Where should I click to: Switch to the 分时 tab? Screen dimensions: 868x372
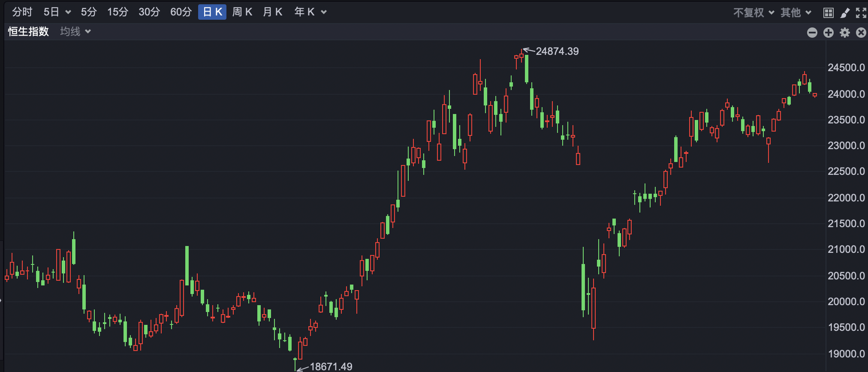pos(22,12)
